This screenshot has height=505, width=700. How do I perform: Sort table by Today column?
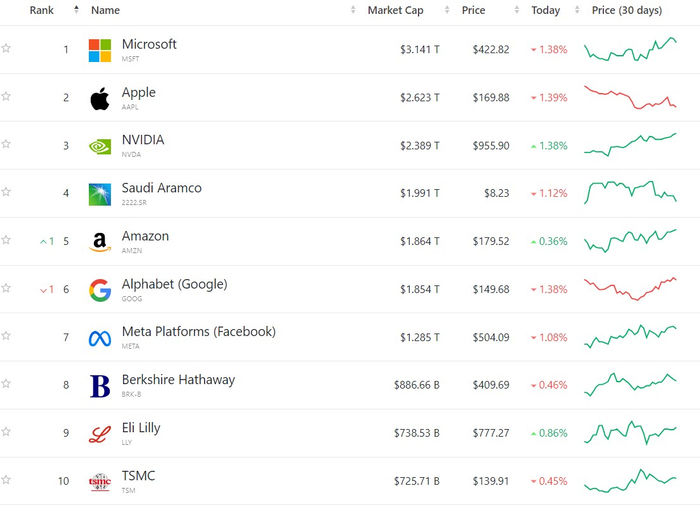coord(546,10)
